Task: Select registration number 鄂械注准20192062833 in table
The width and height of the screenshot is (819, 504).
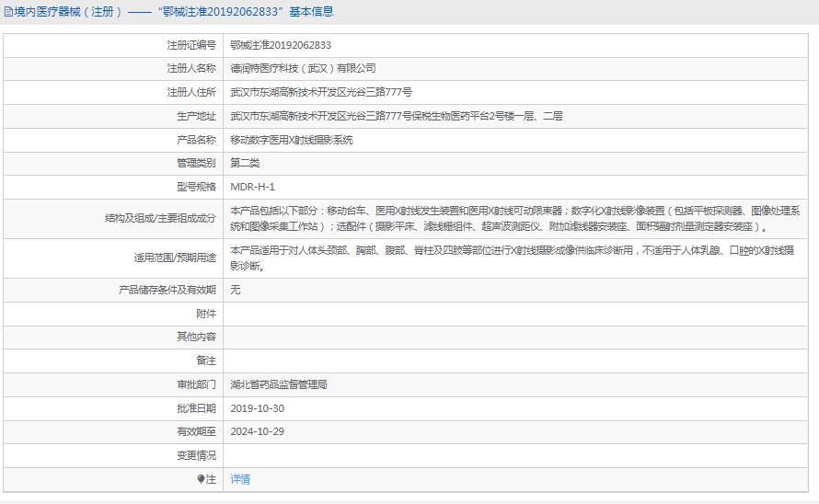Action: click(x=281, y=45)
